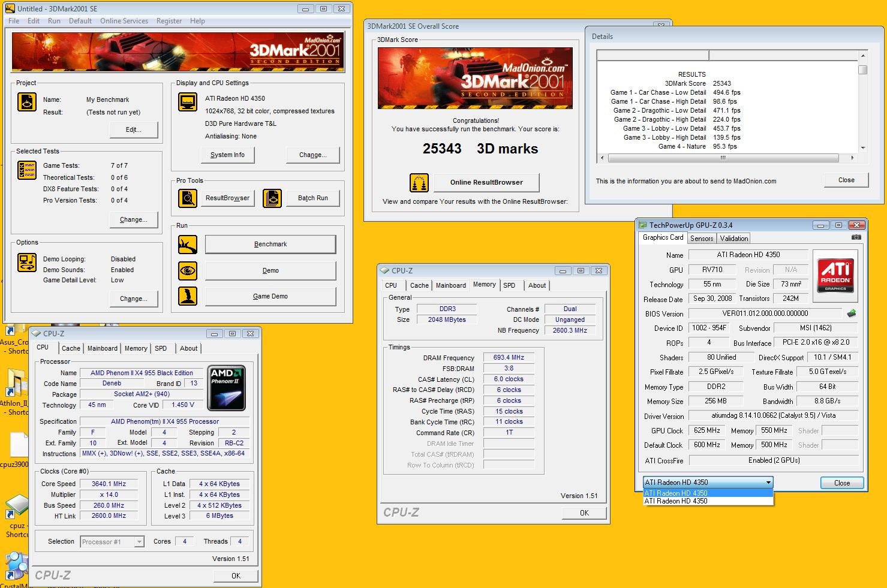The image size is (887, 588).
Task: Click the Selected Tests checklist icon
Action: pyautogui.click(x=27, y=171)
